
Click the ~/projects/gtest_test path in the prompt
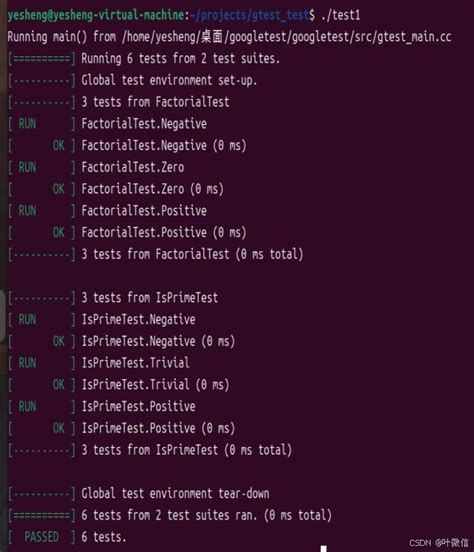249,15
